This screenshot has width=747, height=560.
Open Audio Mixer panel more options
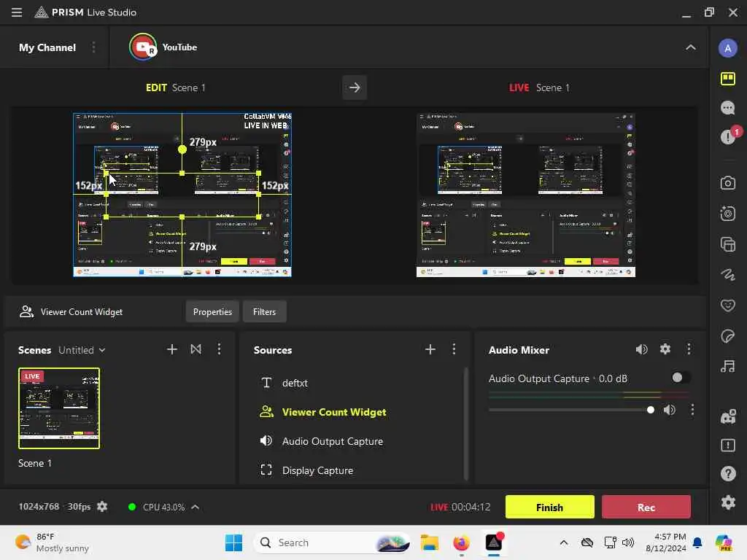coord(689,349)
